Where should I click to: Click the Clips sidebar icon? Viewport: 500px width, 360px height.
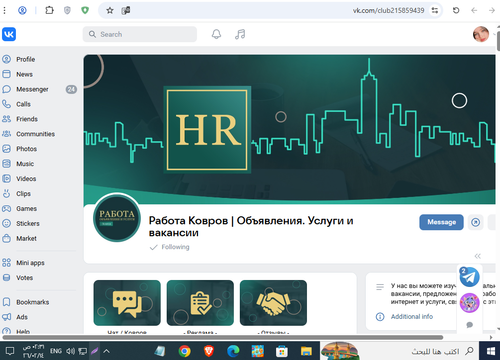6,193
